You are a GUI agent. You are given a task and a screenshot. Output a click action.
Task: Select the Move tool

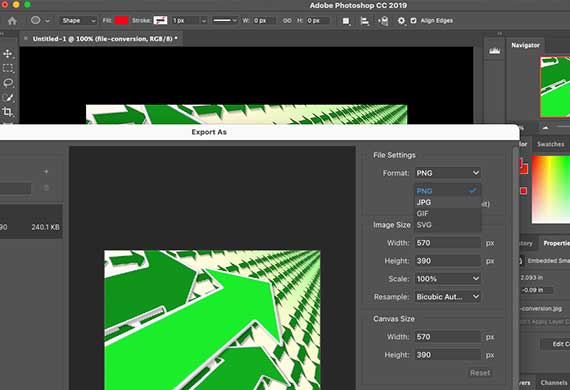(8, 54)
